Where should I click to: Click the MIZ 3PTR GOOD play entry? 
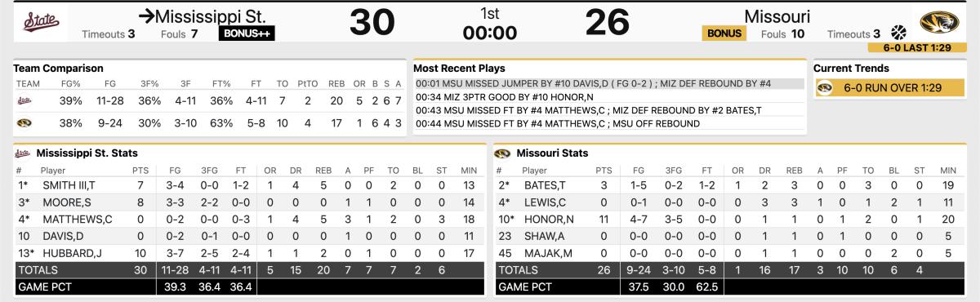(608, 97)
